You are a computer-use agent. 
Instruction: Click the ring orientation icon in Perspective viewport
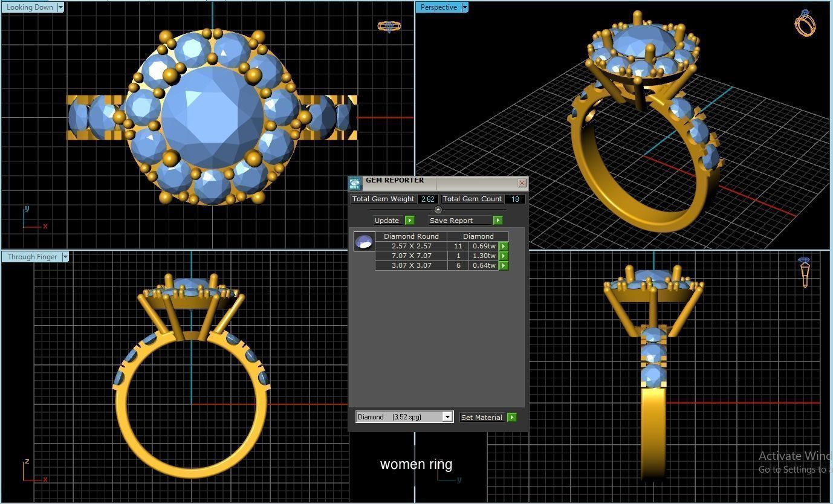pyautogui.click(x=805, y=23)
